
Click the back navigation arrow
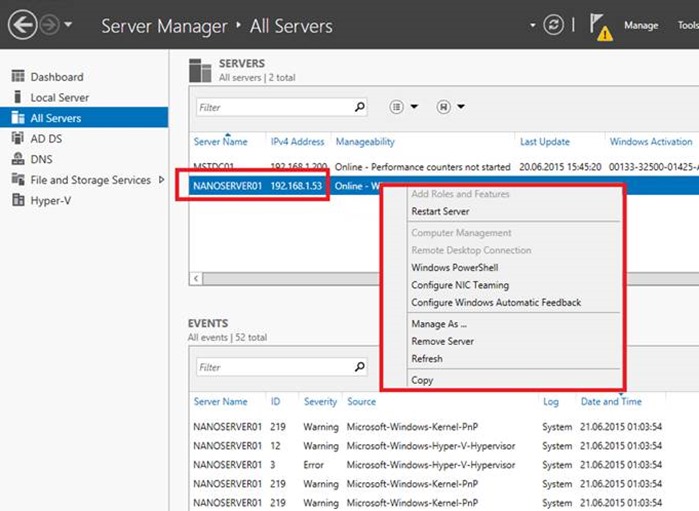(22, 25)
